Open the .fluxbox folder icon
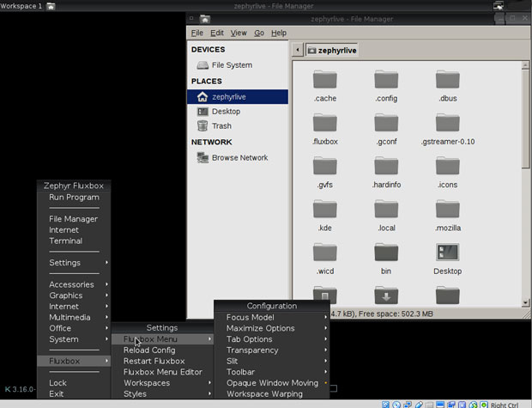This screenshot has width=532, height=408. point(325,124)
